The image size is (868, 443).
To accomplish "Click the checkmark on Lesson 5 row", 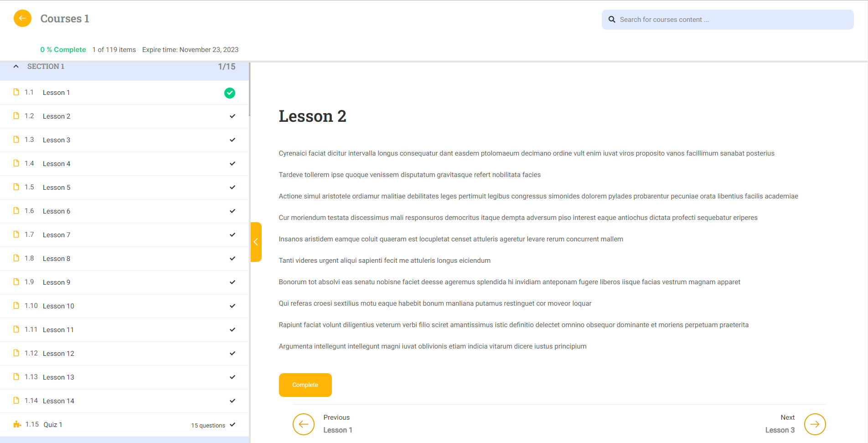I will click(x=232, y=188).
